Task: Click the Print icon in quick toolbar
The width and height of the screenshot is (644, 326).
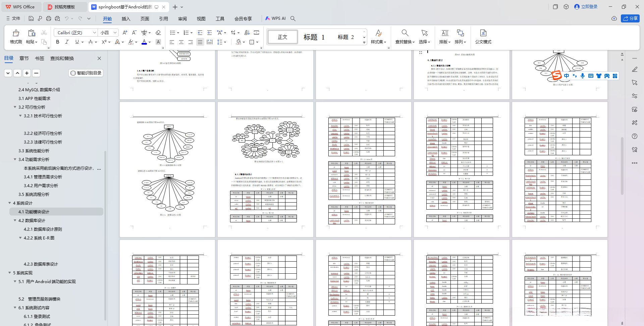Action: (x=49, y=18)
